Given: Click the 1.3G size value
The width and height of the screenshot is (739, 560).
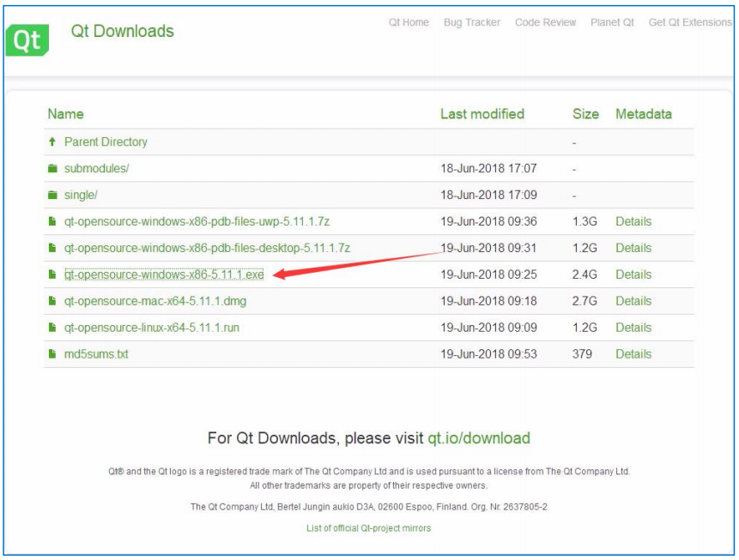Looking at the screenshot, I should [x=585, y=221].
